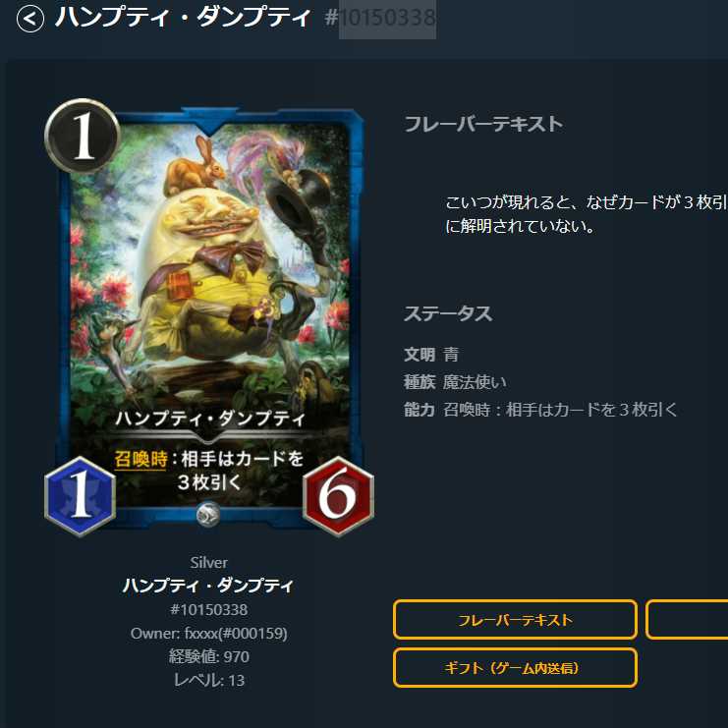Viewport: 728px width, 728px height.
Task: Click the 種族 魔法使い status row
Action: 455,382
